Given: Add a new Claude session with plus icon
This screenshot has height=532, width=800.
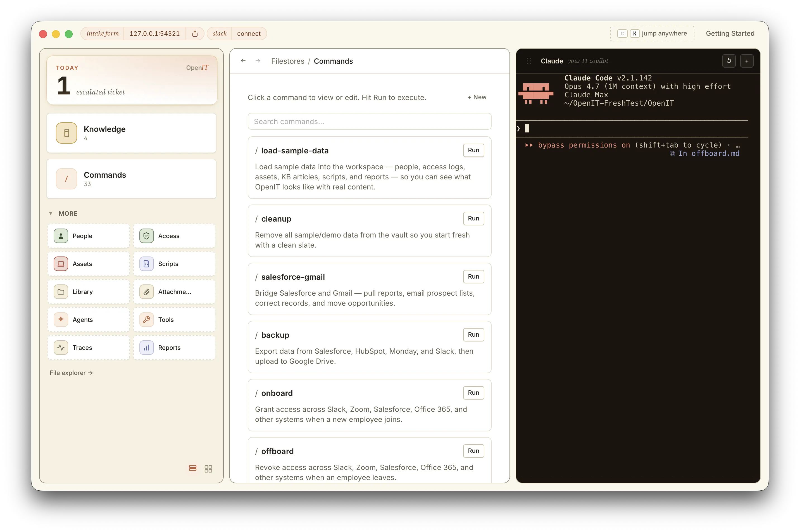Looking at the screenshot, I should (746, 61).
